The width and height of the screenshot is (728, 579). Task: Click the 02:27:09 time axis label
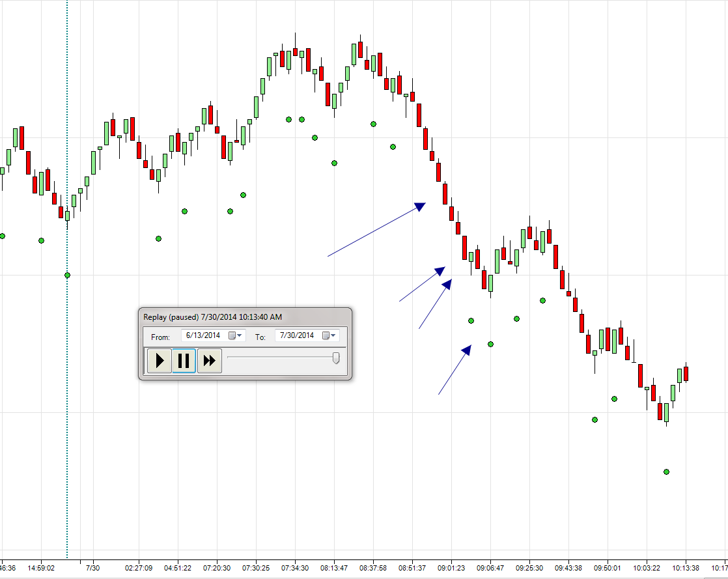tap(138, 568)
